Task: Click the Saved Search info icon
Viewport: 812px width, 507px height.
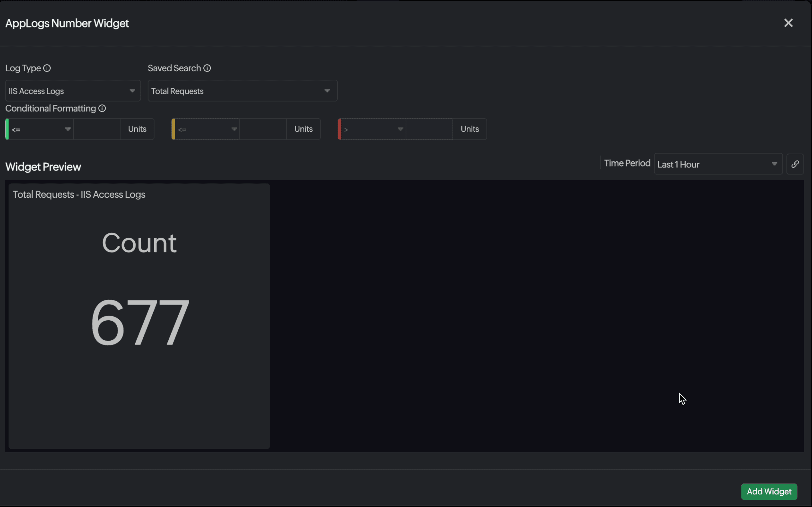Action: [207, 68]
